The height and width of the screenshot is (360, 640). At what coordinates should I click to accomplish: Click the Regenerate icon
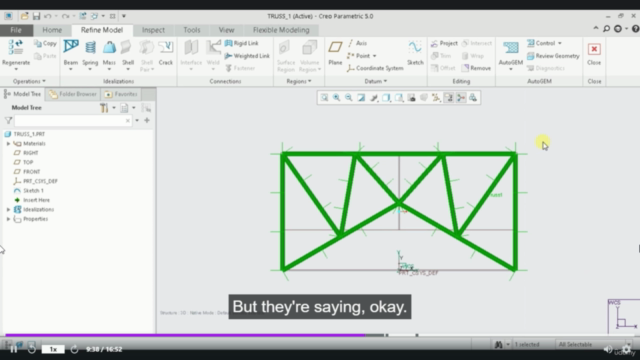point(16,47)
